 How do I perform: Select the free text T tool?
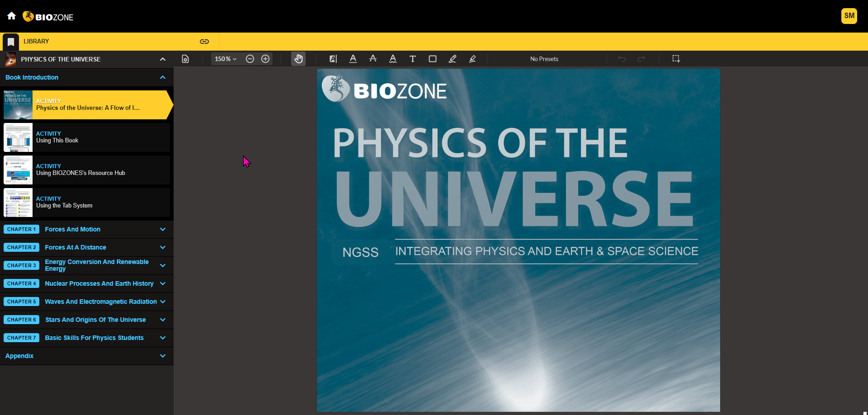click(x=413, y=59)
